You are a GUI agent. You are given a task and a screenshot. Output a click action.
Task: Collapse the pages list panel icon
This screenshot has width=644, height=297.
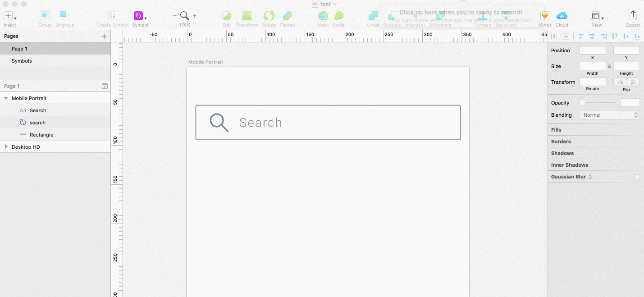[x=105, y=86]
